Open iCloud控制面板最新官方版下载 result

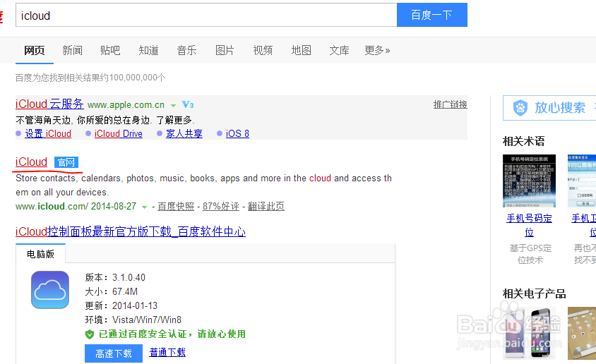(x=131, y=231)
